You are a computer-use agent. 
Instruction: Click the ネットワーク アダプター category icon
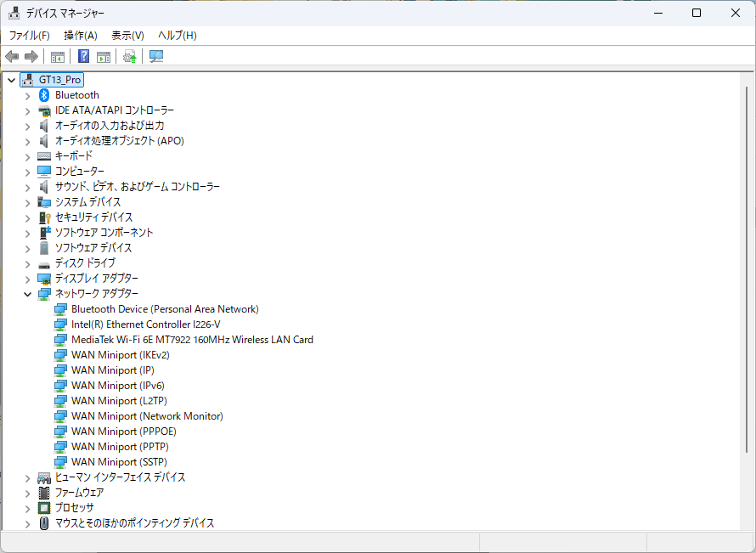(44, 294)
